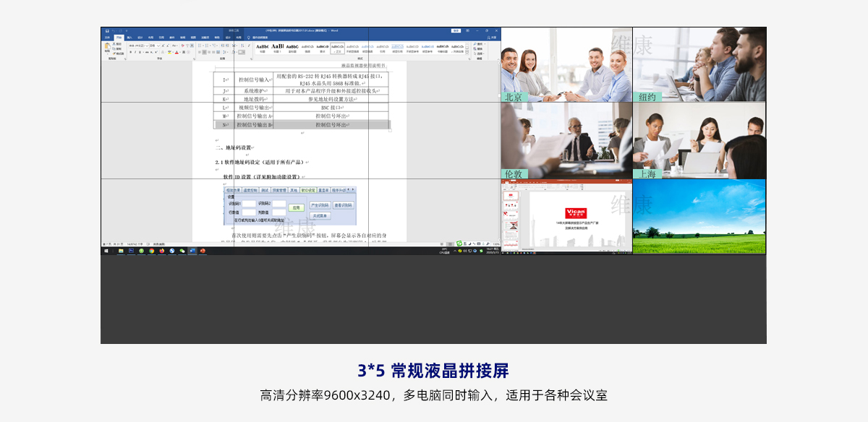The image size is (868, 422).
Task: Open File Explorer from the taskbar
Action: [x=121, y=251]
